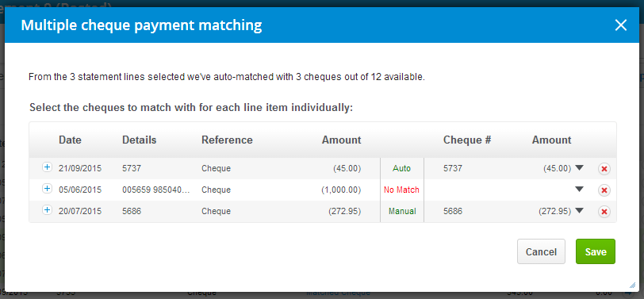Click the 21/09/2015 date cell
The width and height of the screenshot is (644, 299).
coord(80,168)
